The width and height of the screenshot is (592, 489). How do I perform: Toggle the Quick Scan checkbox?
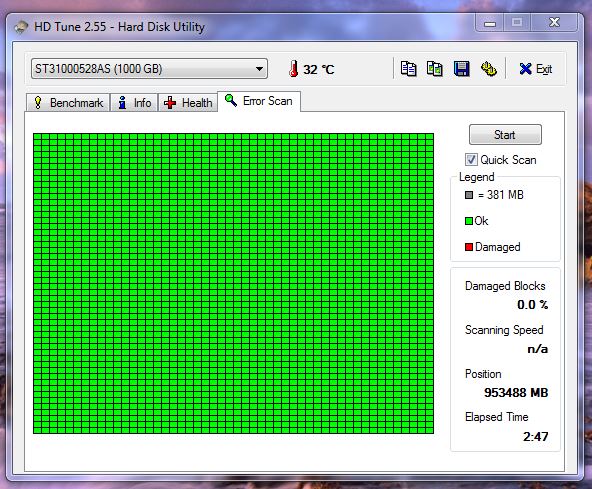[x=471, y=159]
